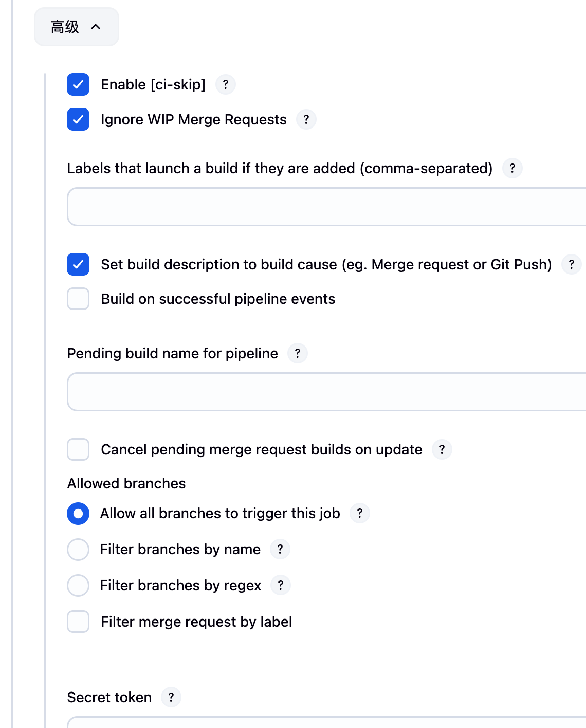The image size is (586, 728).
Task: Choose Filter branches by regex radio
Action: 78,585
